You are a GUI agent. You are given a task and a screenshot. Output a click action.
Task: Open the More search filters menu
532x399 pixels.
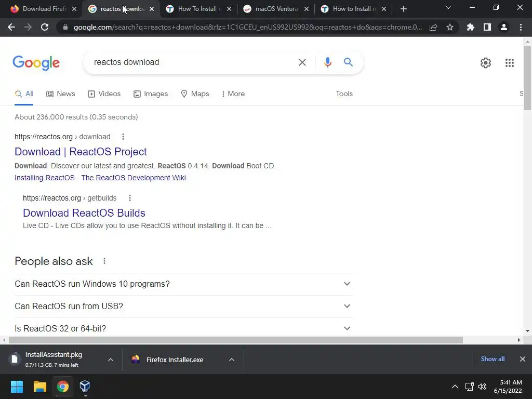click(233, 94)
